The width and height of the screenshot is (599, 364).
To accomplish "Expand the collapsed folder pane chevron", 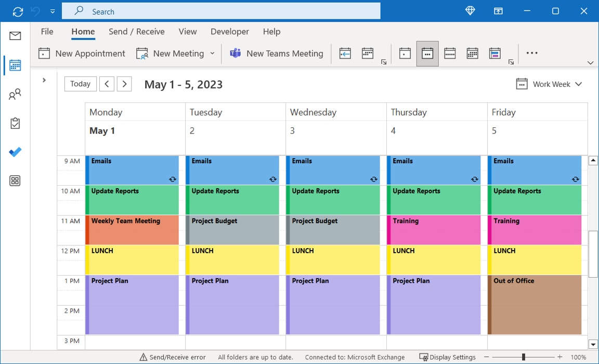I will [44, 80].
